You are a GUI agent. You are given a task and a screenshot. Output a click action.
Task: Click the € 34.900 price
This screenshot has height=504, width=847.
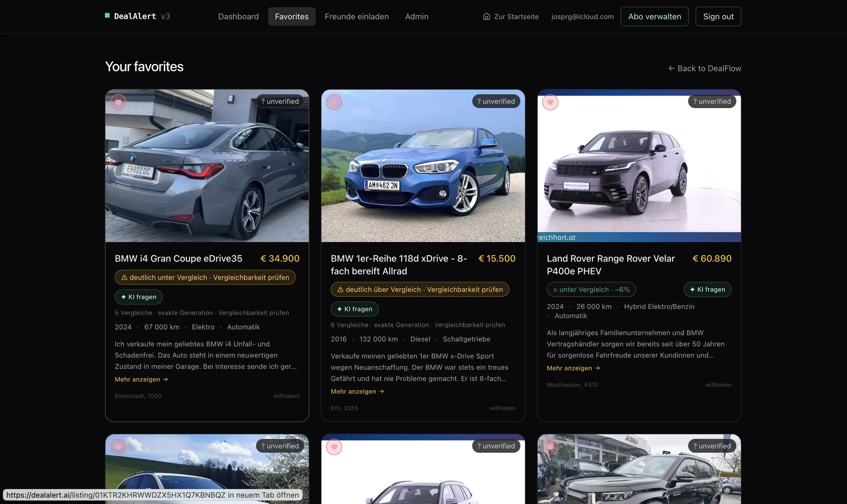point(280,259)
